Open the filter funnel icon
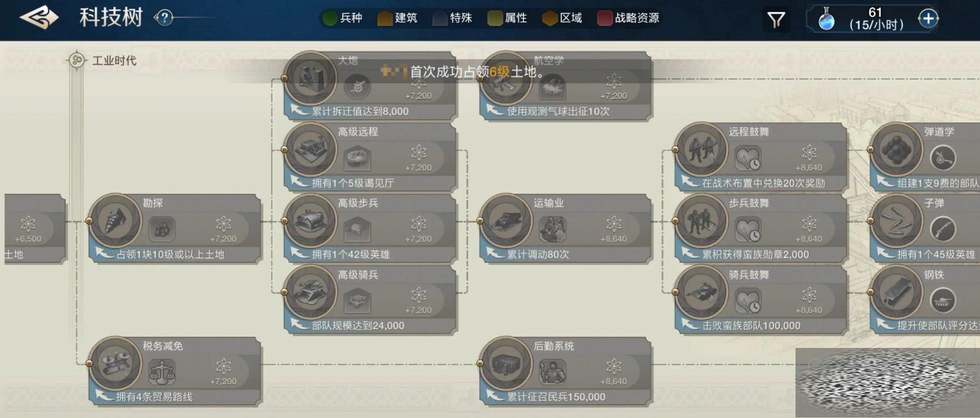Screen dimensions: 980x418 (x=776, y=20)
